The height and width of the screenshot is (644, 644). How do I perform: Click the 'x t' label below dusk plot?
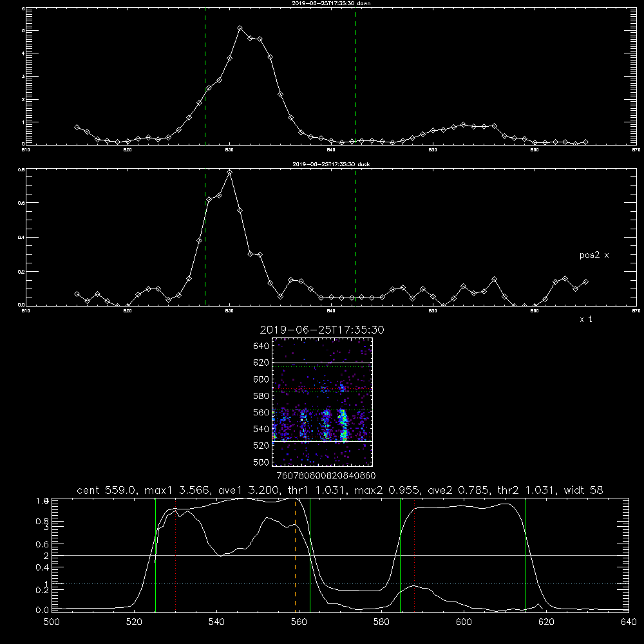point(585,319)
